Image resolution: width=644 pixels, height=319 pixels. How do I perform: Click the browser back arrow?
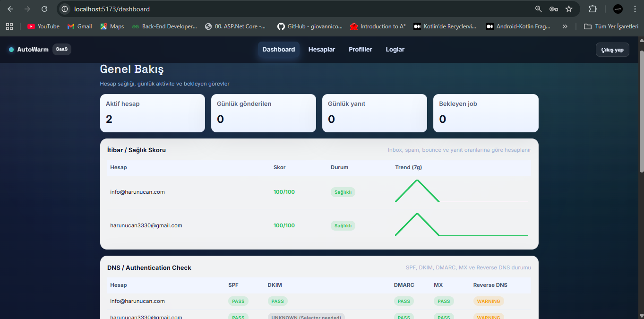click(x=10, y=9)
